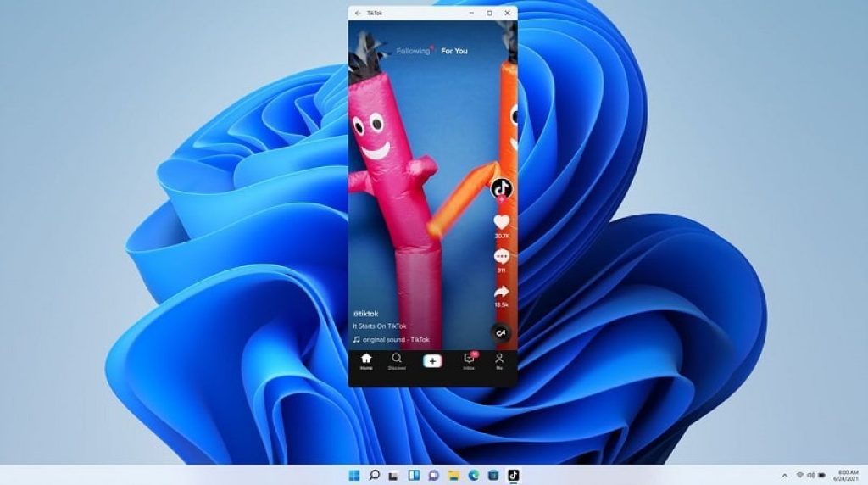Go back using TikTok title bar arrow

358,13
